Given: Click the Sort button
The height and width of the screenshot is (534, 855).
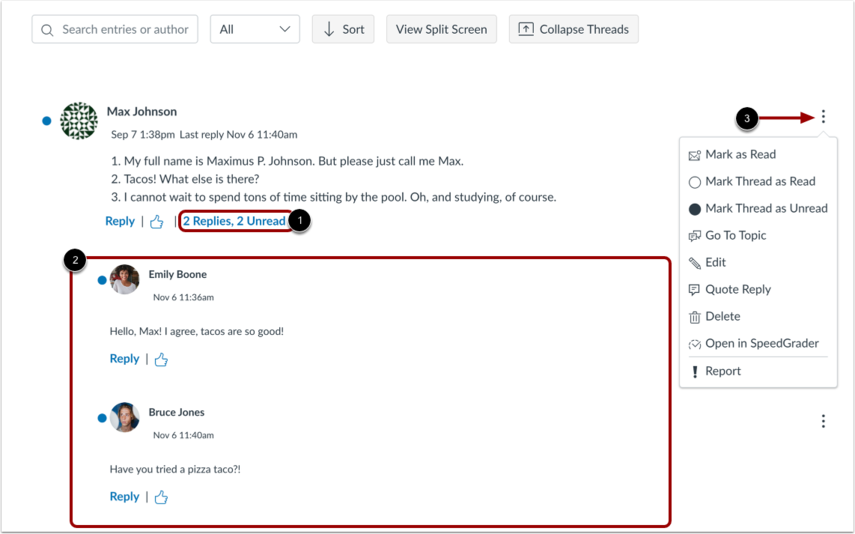Looking at the screenshot, I should 343,29.
